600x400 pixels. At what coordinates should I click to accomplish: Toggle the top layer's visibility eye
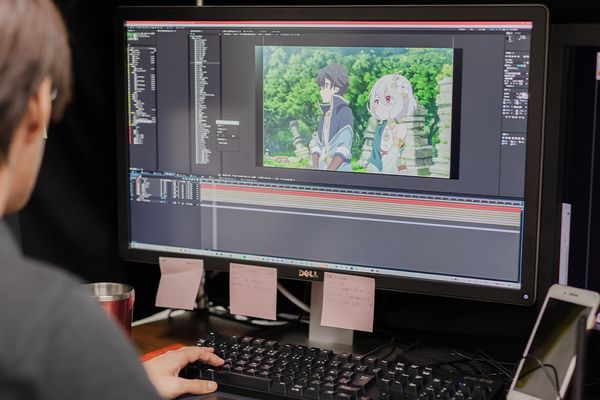click(135, 181)
